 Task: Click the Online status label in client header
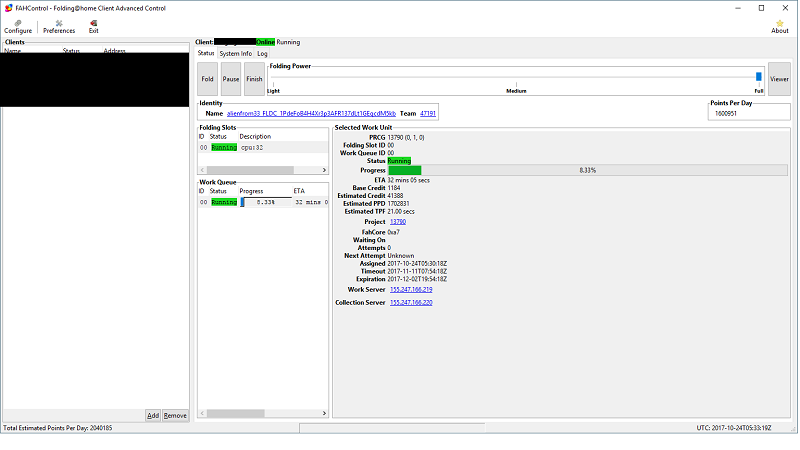pyautogui.click(x=265, y=42)
